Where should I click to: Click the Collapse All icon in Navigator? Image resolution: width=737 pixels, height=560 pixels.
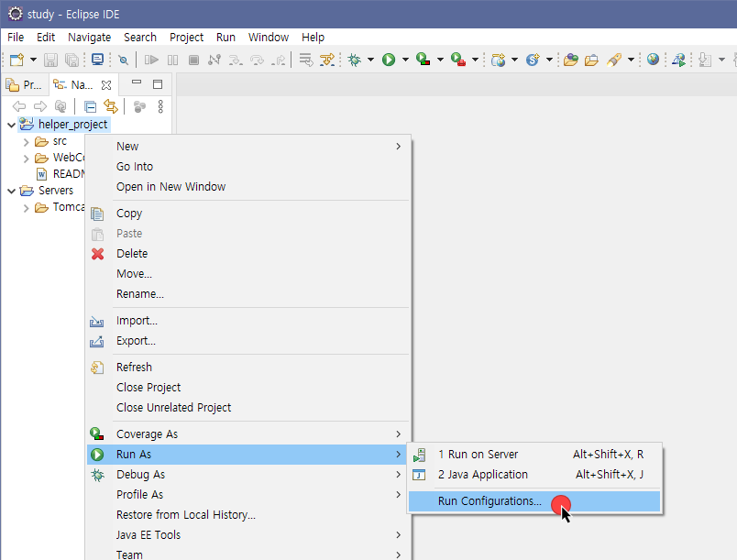(90, 107)
